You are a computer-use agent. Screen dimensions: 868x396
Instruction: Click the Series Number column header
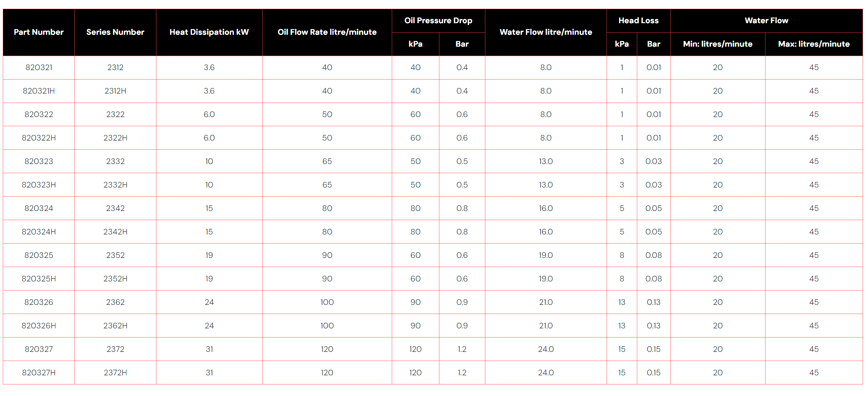115,32
